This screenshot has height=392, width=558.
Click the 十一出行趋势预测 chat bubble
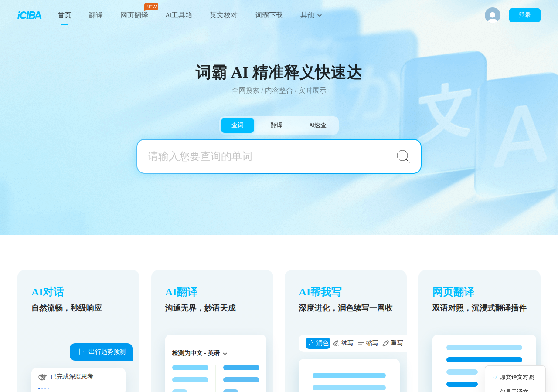pyautogui.click(x=101, y=352)
